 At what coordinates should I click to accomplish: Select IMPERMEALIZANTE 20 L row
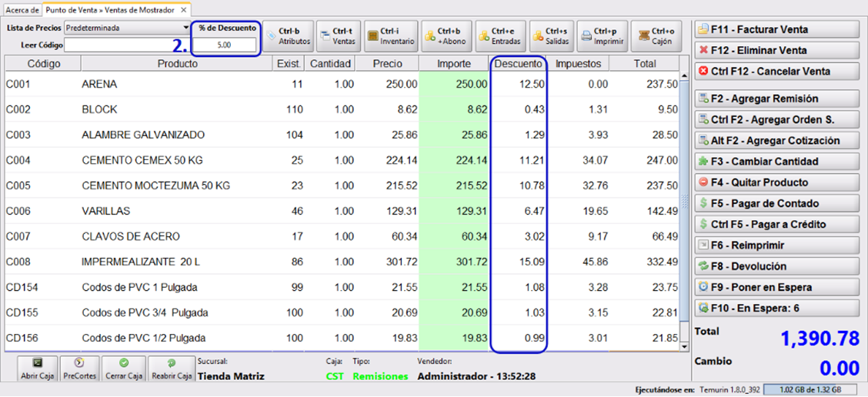342,262
